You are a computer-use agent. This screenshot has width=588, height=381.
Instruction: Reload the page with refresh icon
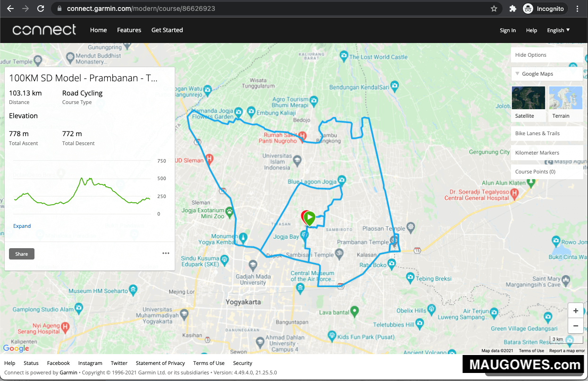41,9
